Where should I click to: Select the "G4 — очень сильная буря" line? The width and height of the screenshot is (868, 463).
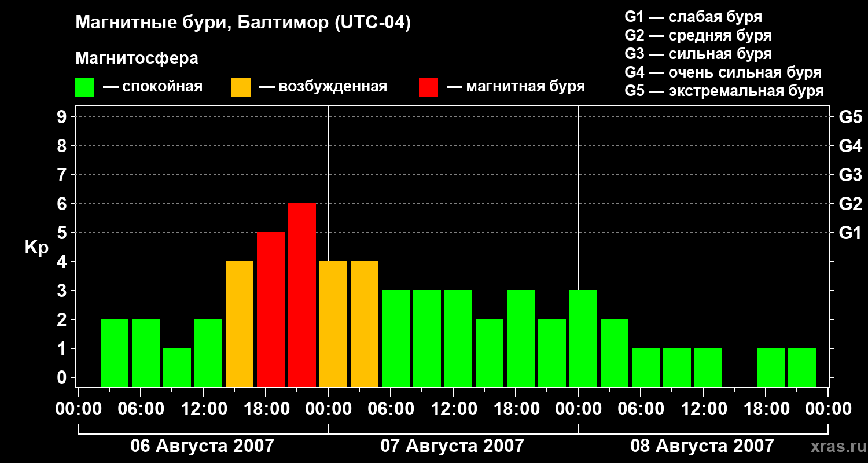tap(723, 72)
